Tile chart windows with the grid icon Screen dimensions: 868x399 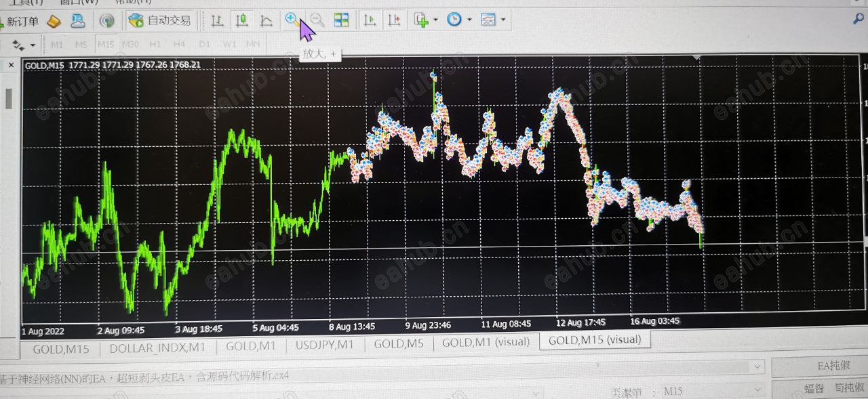pyautogui.click(x=342, y=20)
